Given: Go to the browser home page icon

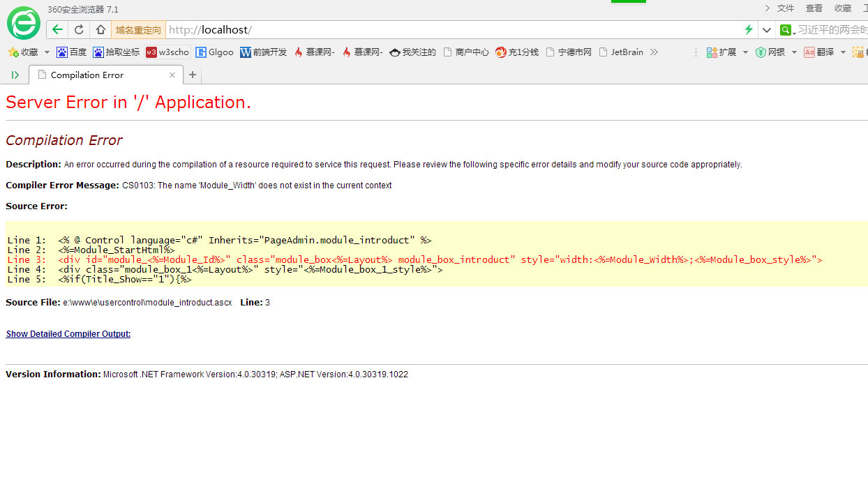Looking at the screenshot, I should pos(100,29).
